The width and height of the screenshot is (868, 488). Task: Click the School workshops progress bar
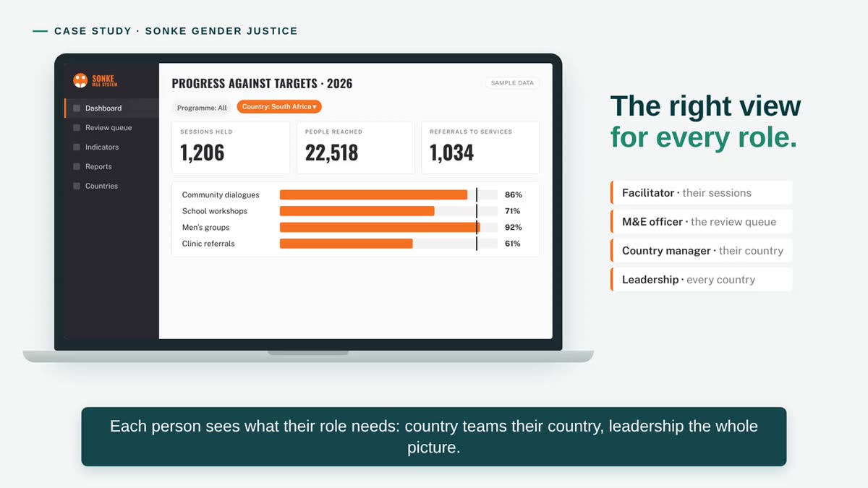[x=388, y=211]
